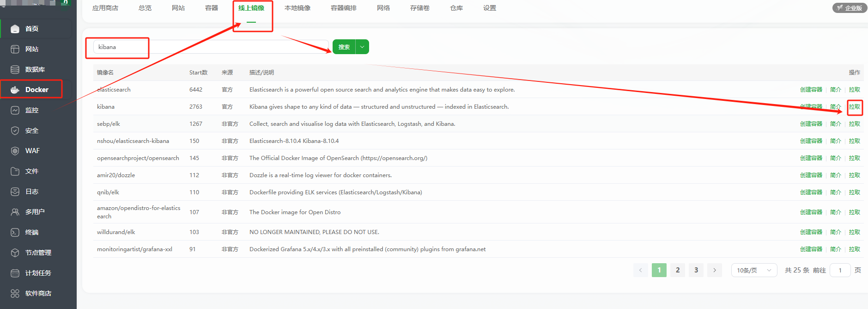Viewport: 868px width, 309px height.
Task: Click the Monitoring chart icon
Action: 15,110
